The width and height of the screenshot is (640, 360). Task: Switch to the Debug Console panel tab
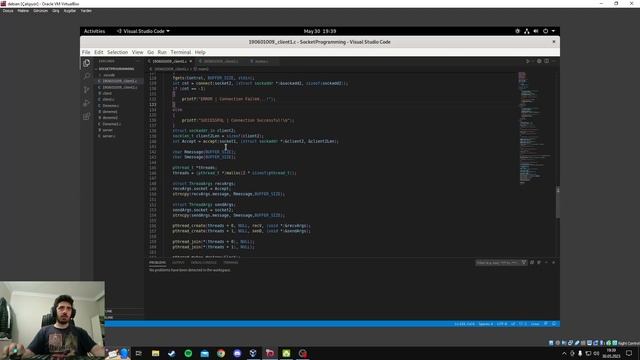(203, 262)
